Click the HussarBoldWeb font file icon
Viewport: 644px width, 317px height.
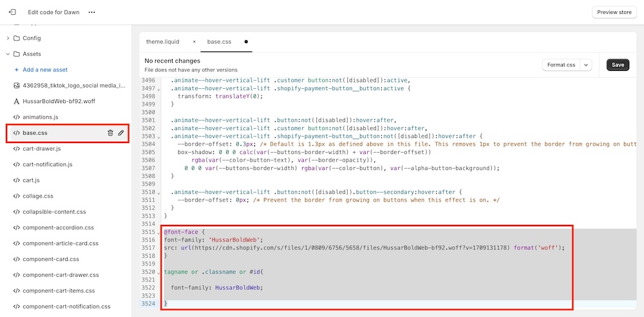point(17,101)
